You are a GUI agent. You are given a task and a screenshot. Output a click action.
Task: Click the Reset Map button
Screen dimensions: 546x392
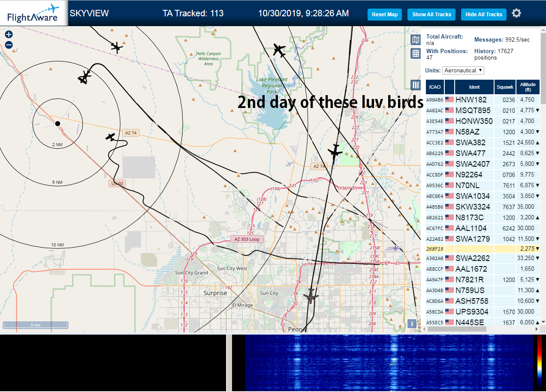click(x=385, y=14)
